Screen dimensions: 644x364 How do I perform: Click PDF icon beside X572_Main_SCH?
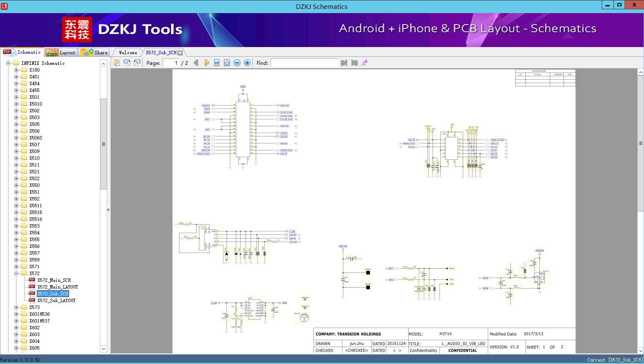[x=32, y=280]
